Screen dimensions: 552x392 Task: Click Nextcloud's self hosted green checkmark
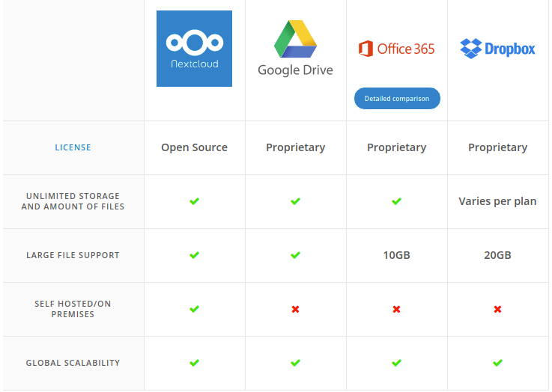(194, 309)
